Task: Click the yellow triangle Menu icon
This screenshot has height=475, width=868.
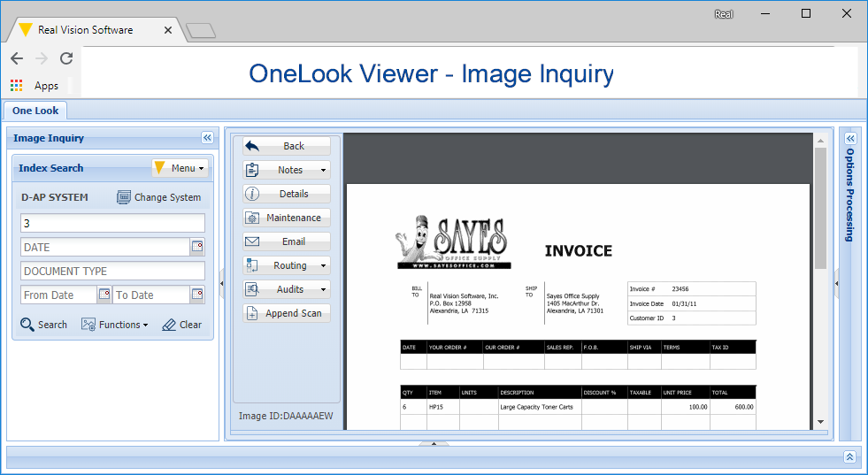Action: pos(159,167)
